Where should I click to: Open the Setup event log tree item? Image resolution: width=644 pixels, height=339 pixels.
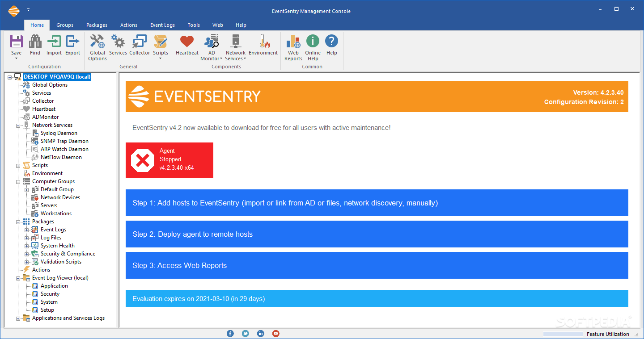pyautogui.click(x=47, y=310)
